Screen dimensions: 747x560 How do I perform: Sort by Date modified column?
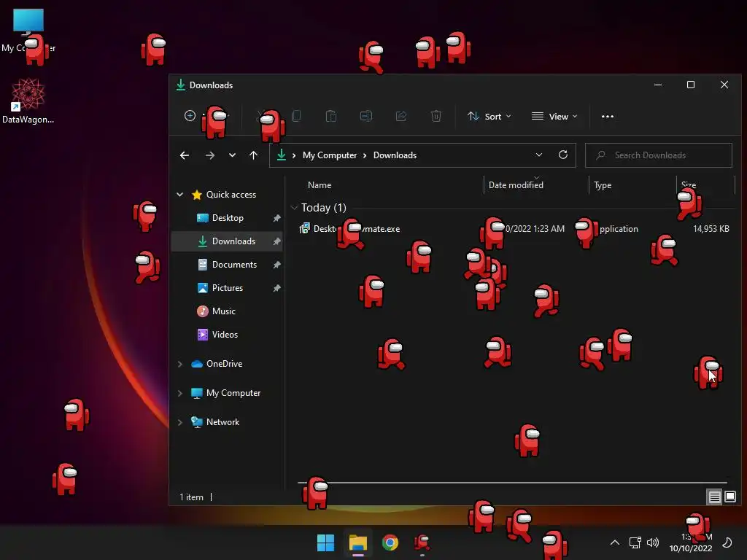click(516, 185)
